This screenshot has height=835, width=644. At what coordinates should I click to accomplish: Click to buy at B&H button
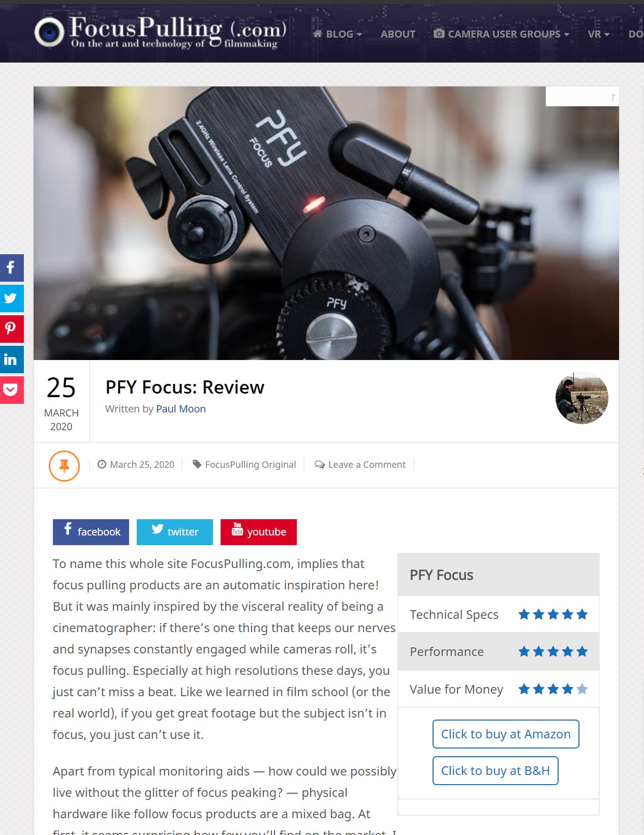(496, 770)
